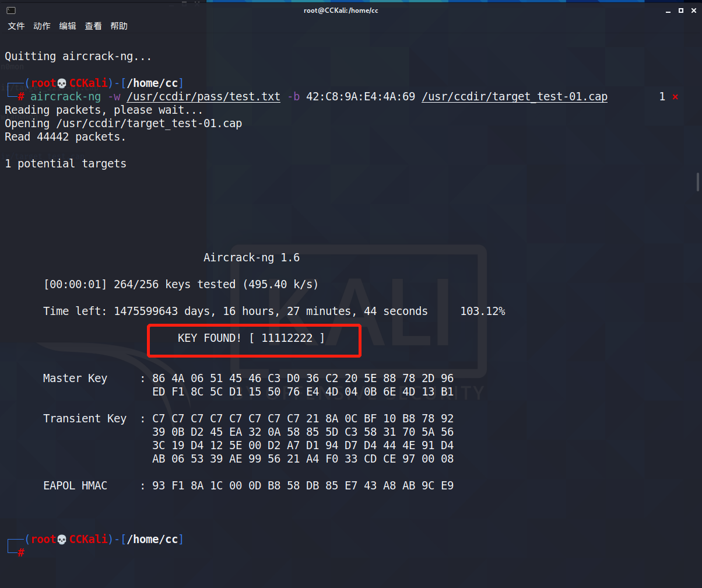Click the 103.12% progress value
Image resolution: width=702 pixels, height=588 pixels.
pyautogui.click(x=483, y=311)
